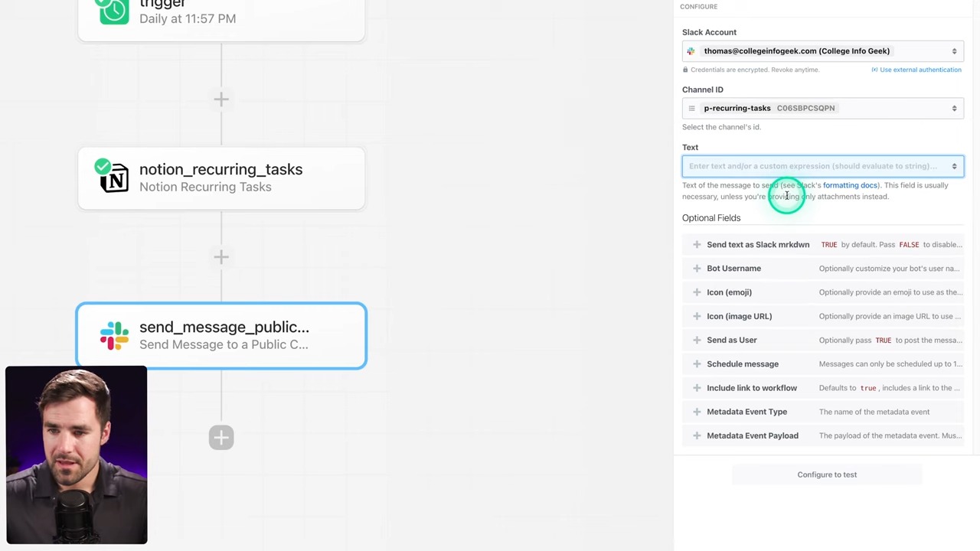
Task: Click the Slack logo on send_message step
Action: (x=114, y=336)
